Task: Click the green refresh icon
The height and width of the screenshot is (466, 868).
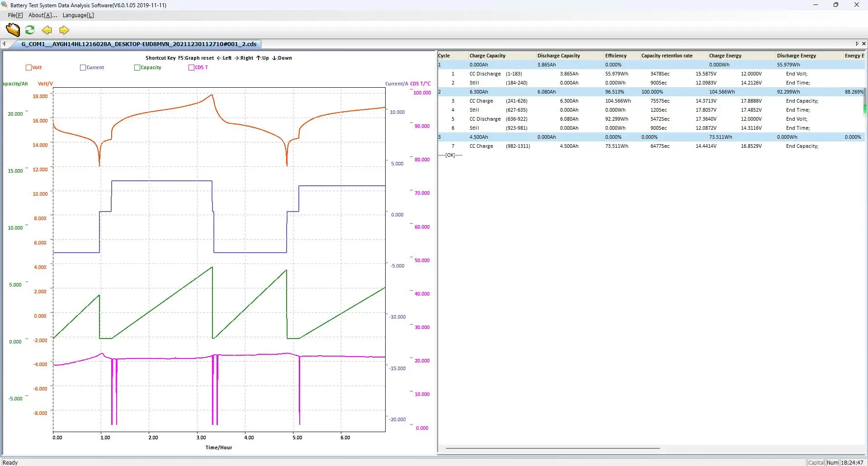Action: 30,30
